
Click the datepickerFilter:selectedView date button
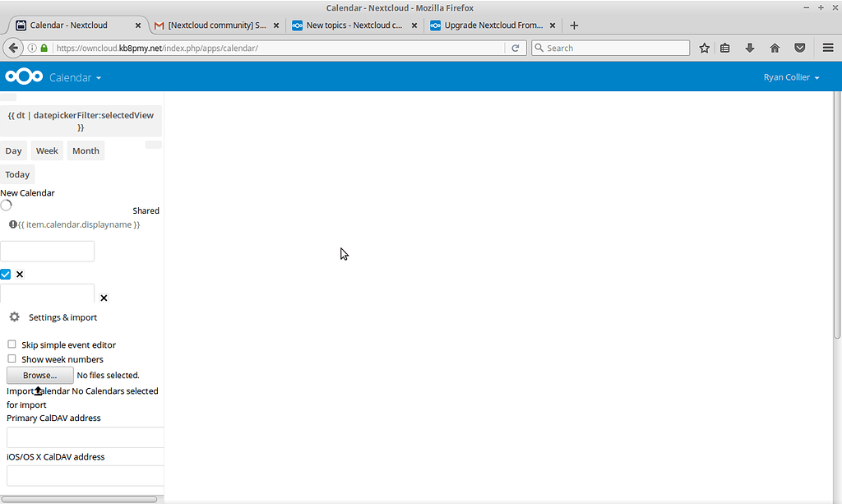(81, 122)
